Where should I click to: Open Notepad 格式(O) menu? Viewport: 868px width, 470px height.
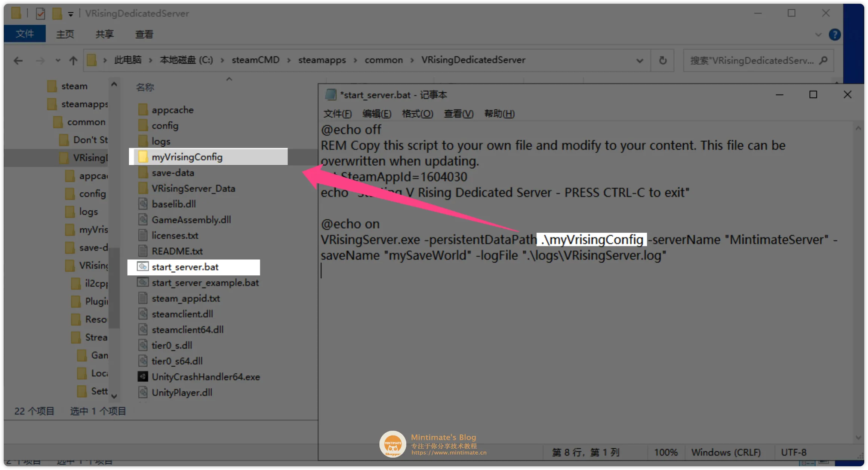[417, 114]
